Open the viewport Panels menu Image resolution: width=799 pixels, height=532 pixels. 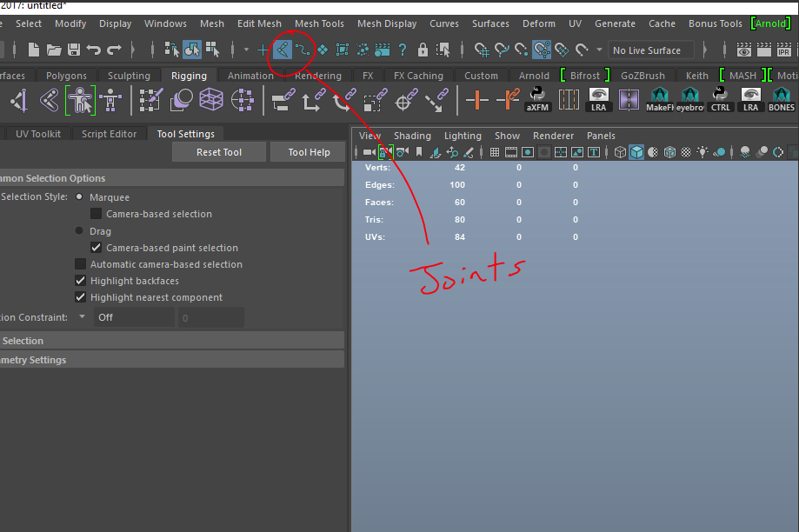601,136
